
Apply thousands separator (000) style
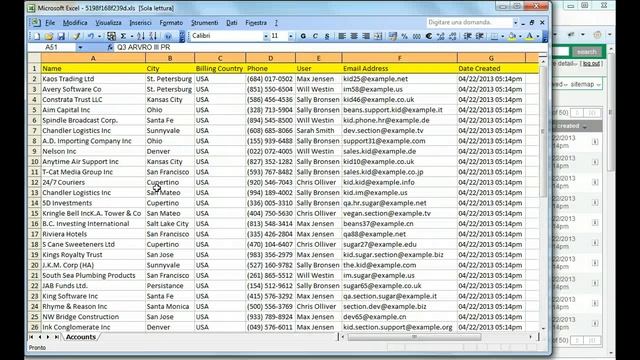[416, 36]
